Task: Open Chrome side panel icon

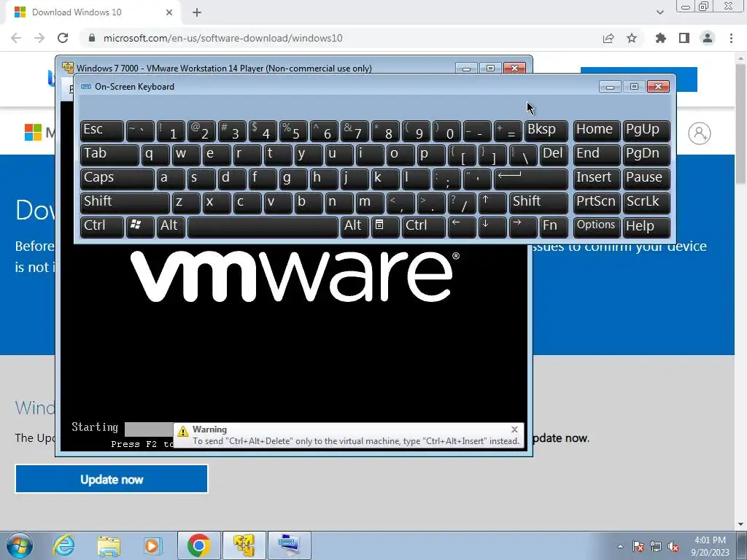Action: tap(684, 38)
